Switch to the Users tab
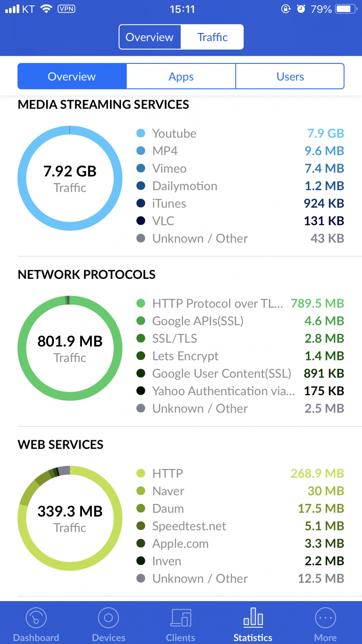 [x=290, y=77]
